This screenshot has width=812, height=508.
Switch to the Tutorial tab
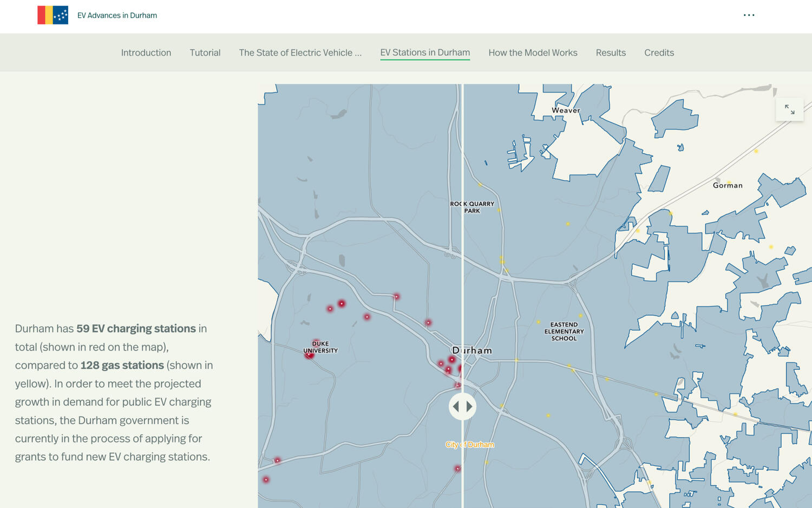pos(205,53)
